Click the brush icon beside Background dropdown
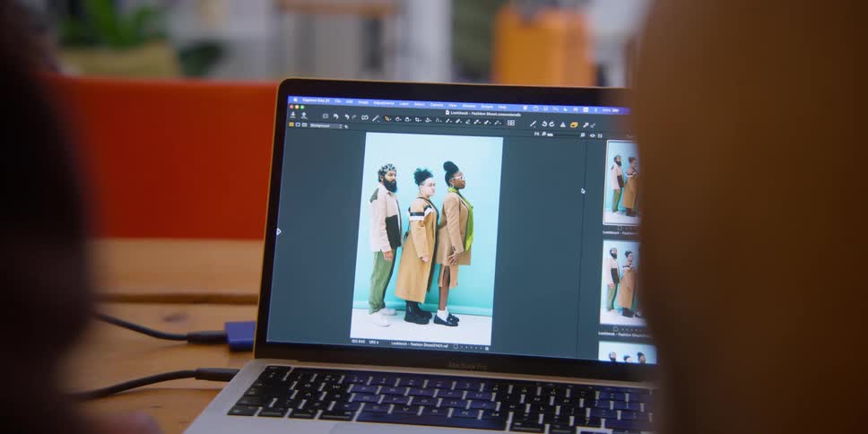The width and height of the screenshot is (868, 434). 346,126
